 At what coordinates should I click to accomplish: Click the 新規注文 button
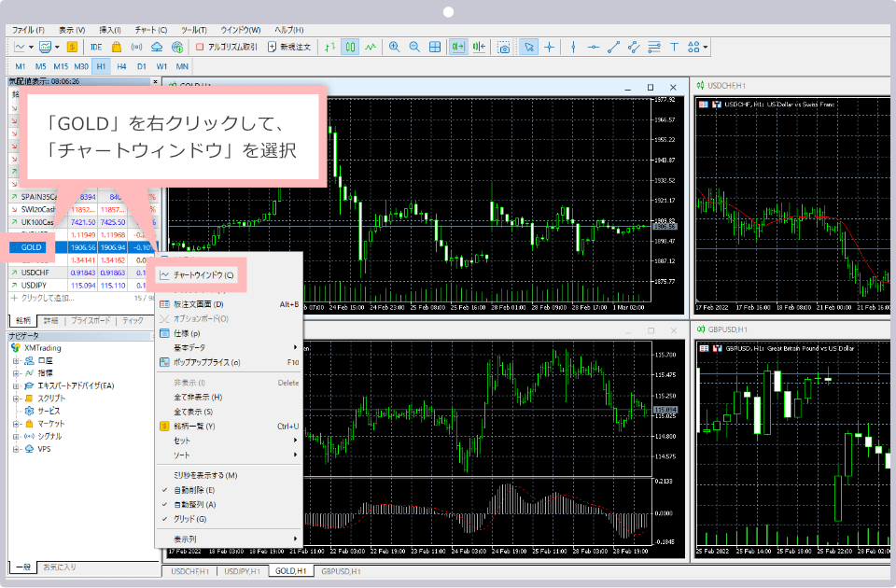[x=289, y=47]
